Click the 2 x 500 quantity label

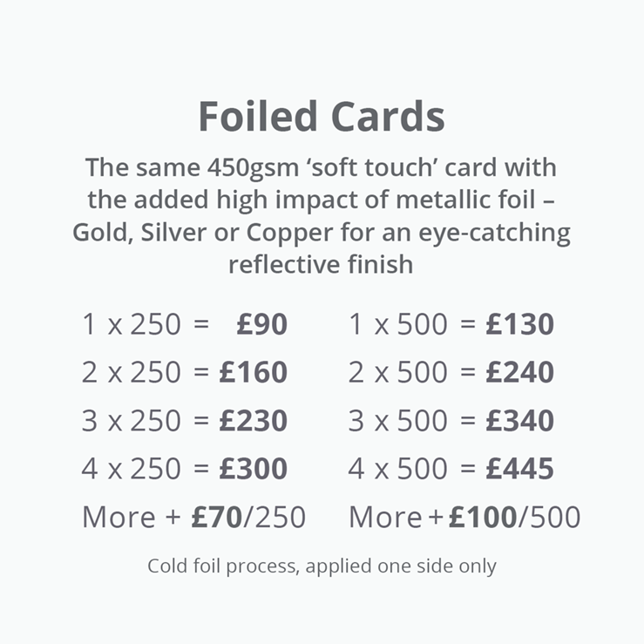pyautogui.click(x=398, y=372)
